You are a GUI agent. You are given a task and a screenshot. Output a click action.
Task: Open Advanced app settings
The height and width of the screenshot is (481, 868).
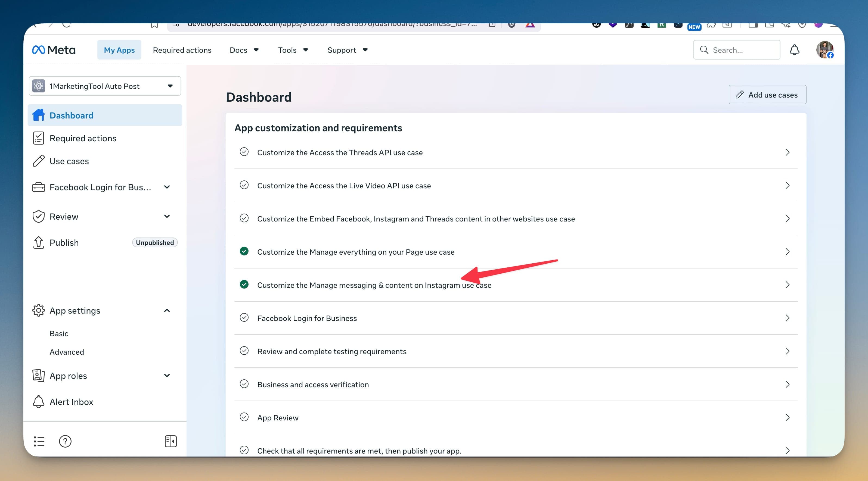pos(67,352)
